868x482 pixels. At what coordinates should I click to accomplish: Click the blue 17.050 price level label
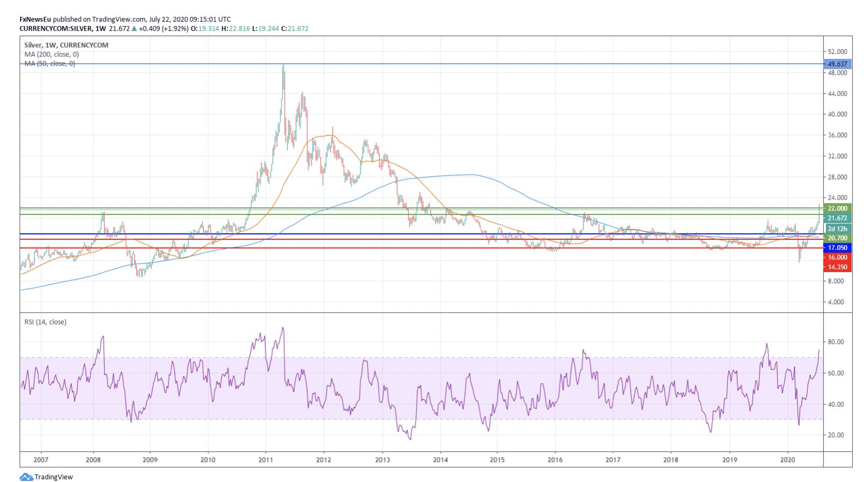837,248
